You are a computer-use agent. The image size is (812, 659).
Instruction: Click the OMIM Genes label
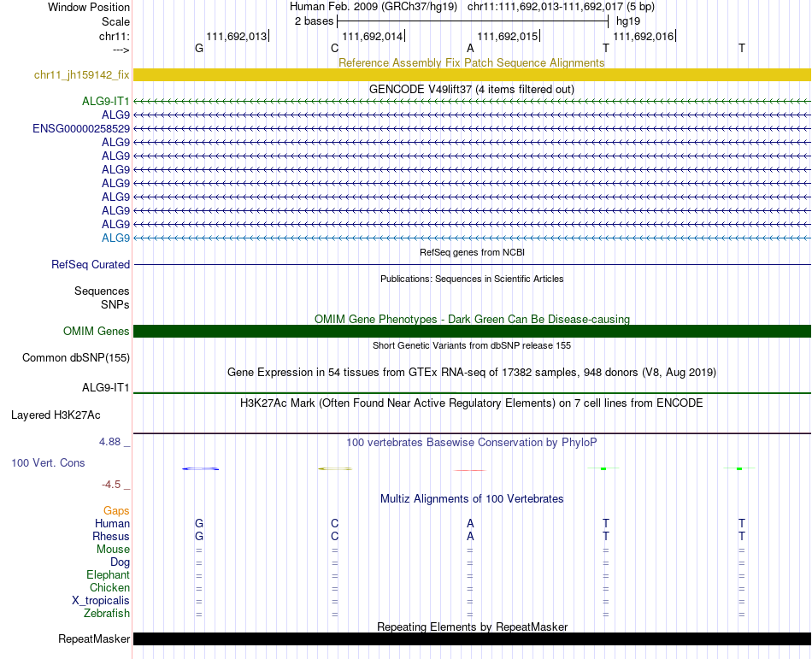pyautogui.click(x=96, y=331)
